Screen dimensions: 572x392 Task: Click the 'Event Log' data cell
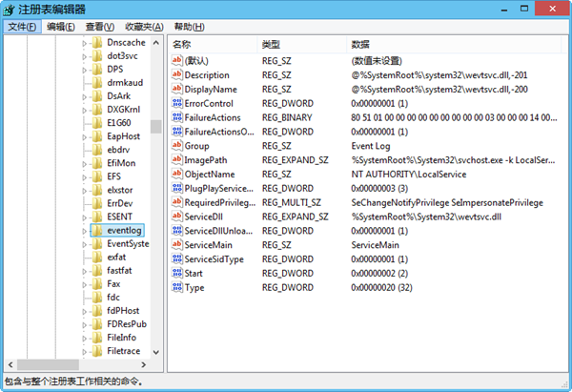[371, 146]
